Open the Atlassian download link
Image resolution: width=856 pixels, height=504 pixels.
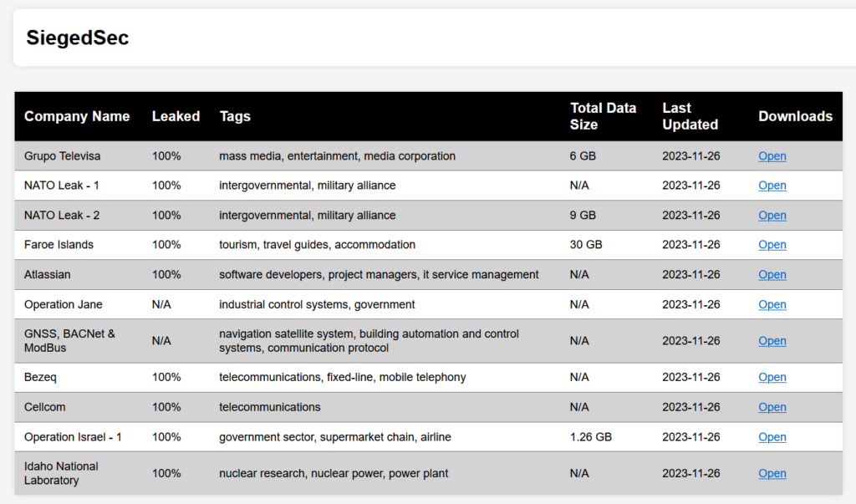(772, 275)
